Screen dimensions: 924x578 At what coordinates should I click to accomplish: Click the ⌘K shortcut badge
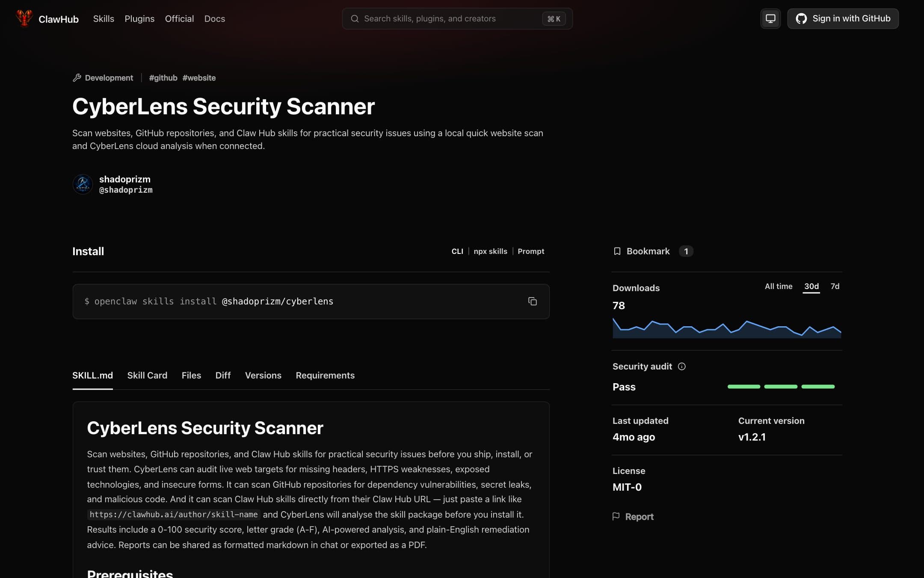[554, 19]
